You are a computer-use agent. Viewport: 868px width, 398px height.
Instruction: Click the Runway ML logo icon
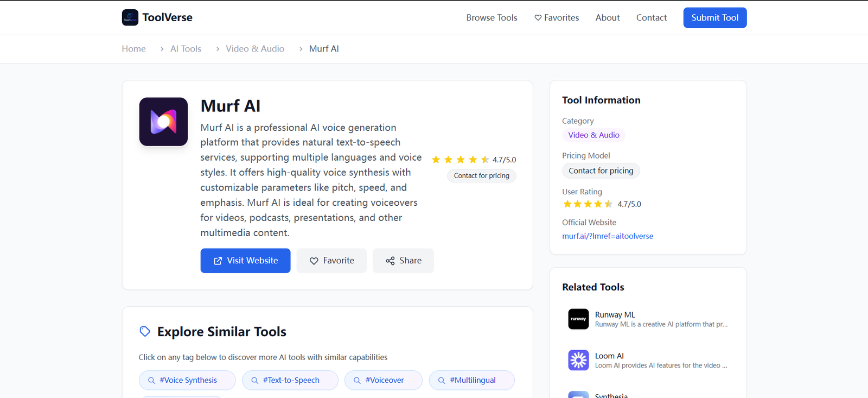578,319
